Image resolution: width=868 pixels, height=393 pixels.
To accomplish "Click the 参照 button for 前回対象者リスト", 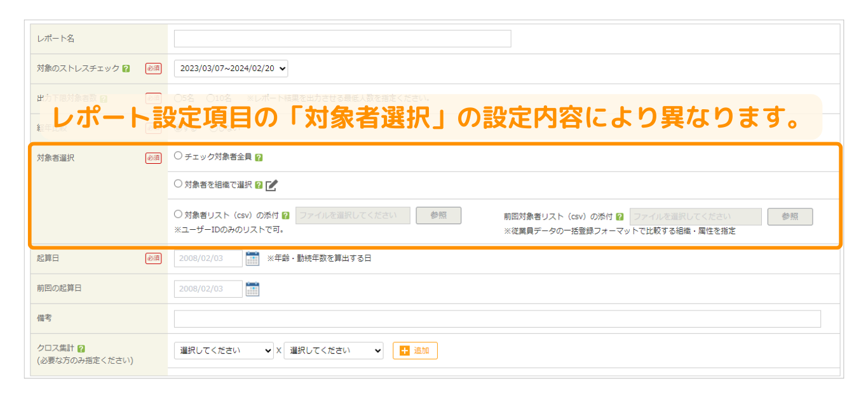I will coord(790,216).
